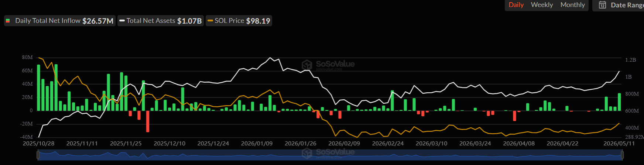Click the 2025/11/25 x-axis label
Screen dimensions: 644x165
point(126,144)
